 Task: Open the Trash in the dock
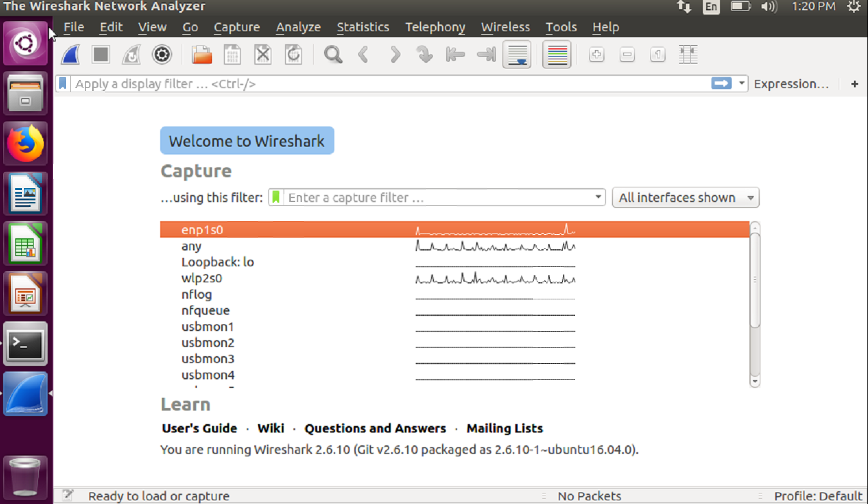pos(26,477)
